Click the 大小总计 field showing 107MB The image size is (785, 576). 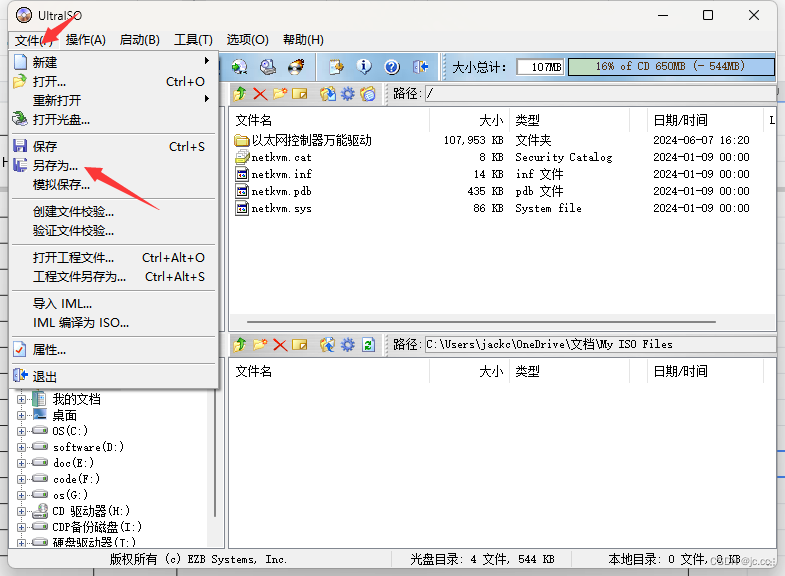540,67
